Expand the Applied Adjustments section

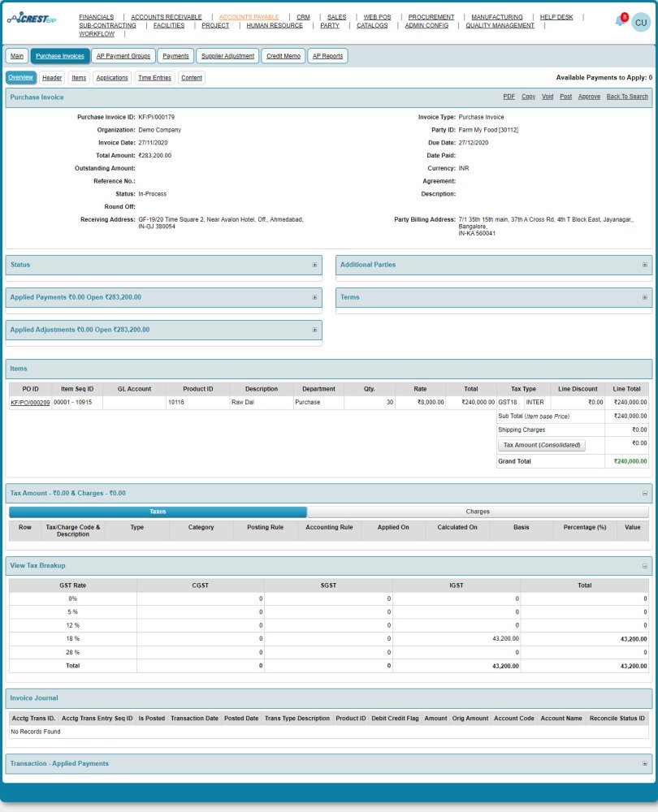pyautogui.click(x=315, y=330)
